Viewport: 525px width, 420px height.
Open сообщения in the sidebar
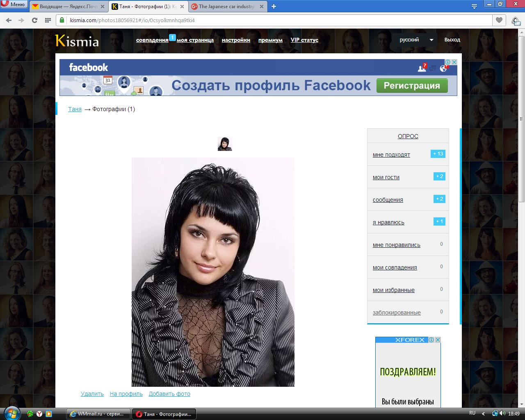388,200
